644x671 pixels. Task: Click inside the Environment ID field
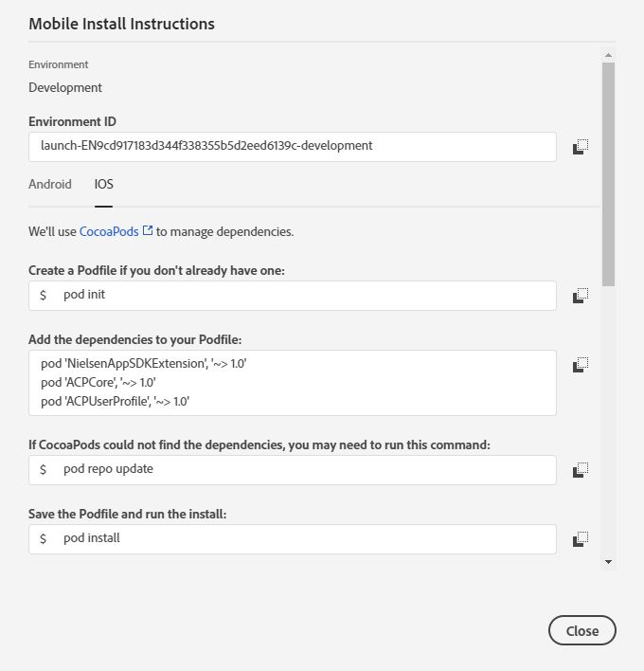[293, 147]
